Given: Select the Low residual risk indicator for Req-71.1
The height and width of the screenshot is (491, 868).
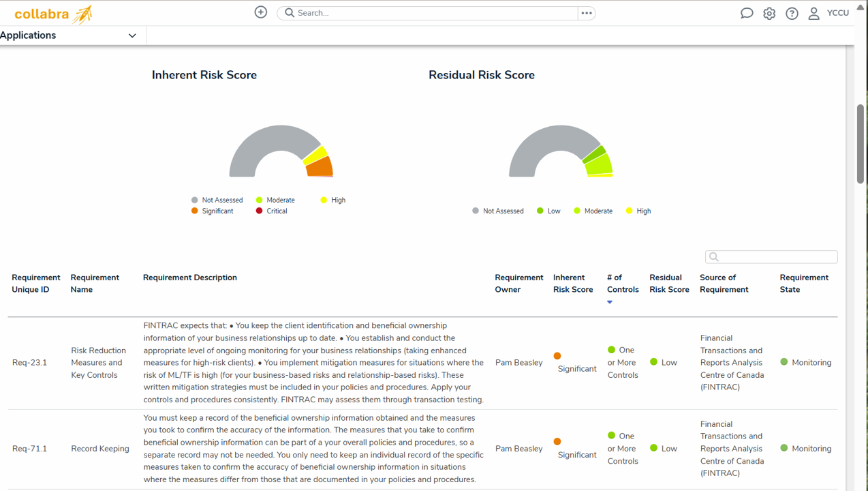Looking at the screenshot, I should tap(653, 449).
